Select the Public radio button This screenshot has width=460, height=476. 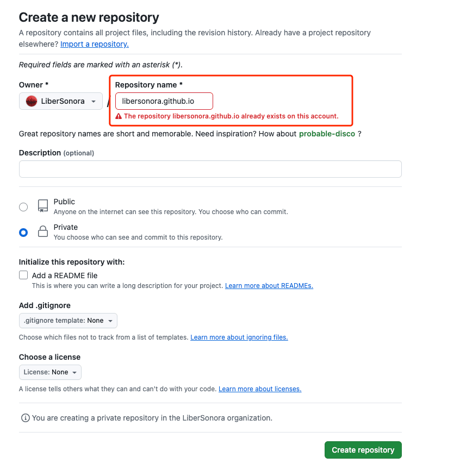coord(23,207)
